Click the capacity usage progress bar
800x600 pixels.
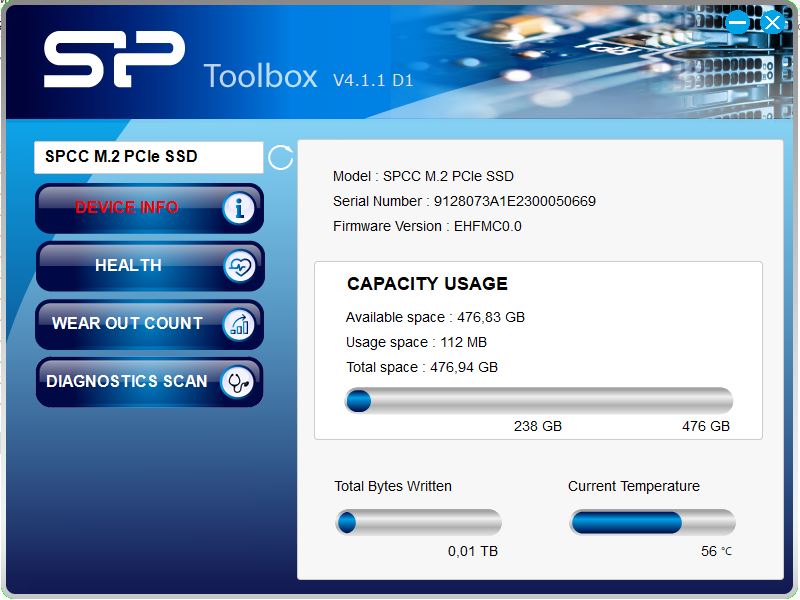click(x=539, y=401)
